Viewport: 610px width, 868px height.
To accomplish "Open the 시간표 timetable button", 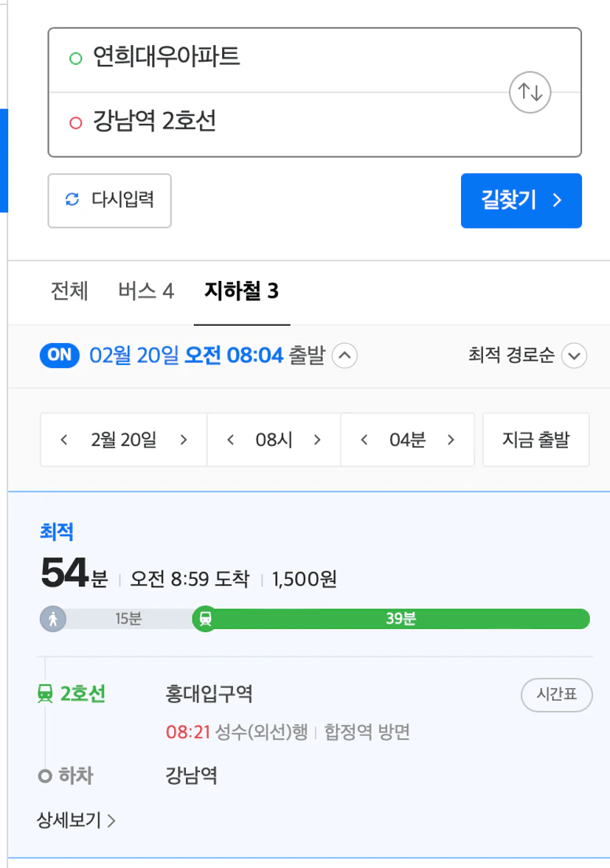I will tap(556, 694).
